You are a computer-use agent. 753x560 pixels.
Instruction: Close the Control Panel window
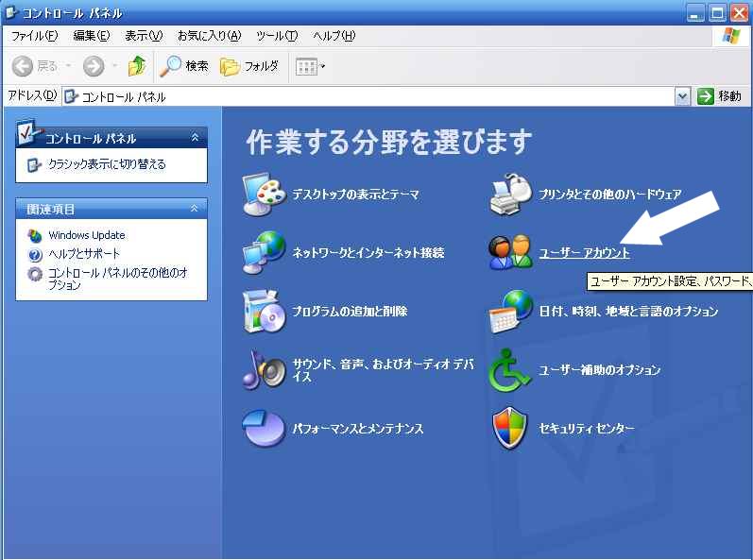click(x=740, y=13)
